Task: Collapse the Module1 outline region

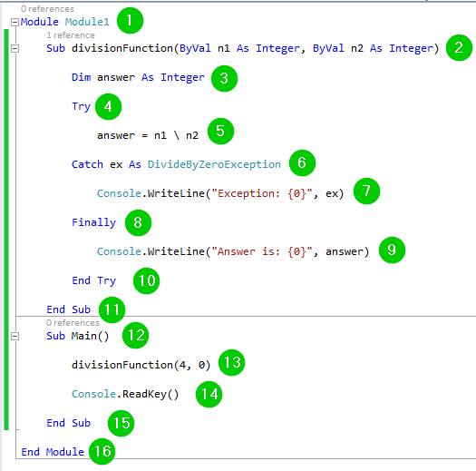Action: [15, 22]
